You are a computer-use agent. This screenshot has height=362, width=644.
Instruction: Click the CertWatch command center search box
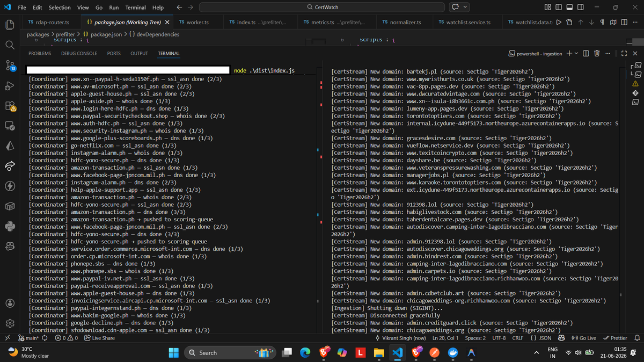(322, 8)
